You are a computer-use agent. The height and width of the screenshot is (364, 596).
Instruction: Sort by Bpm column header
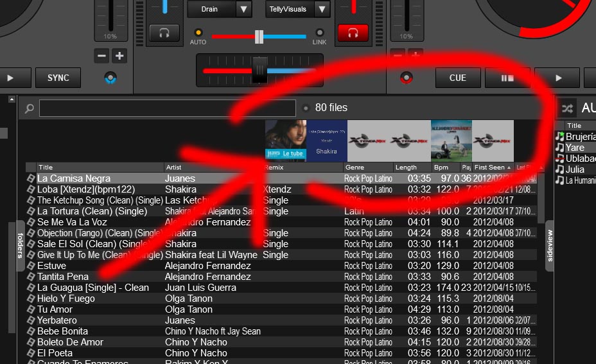tap(446, 167)
